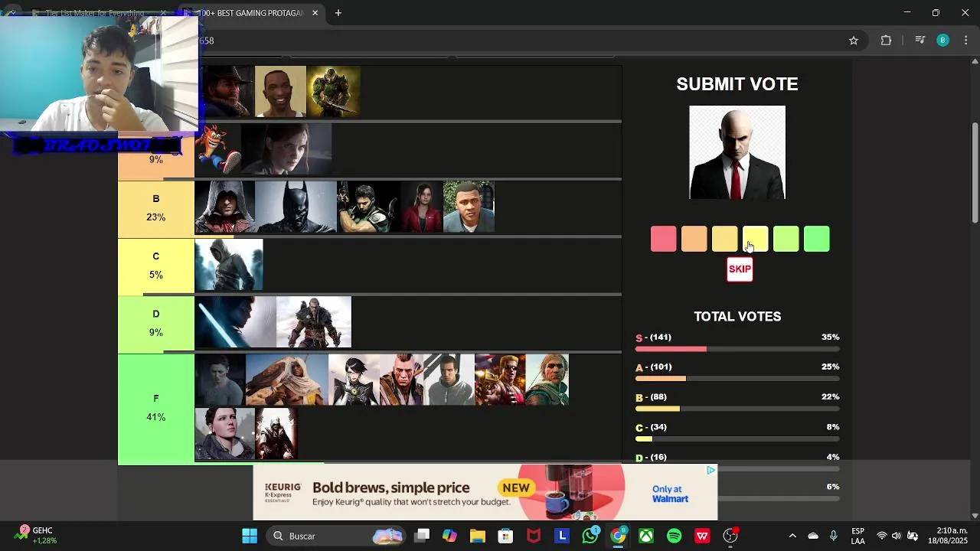Open WhatsApp from the taskbar
The width and height of the screenshot is (980, 551).
(x=590, y=536)
